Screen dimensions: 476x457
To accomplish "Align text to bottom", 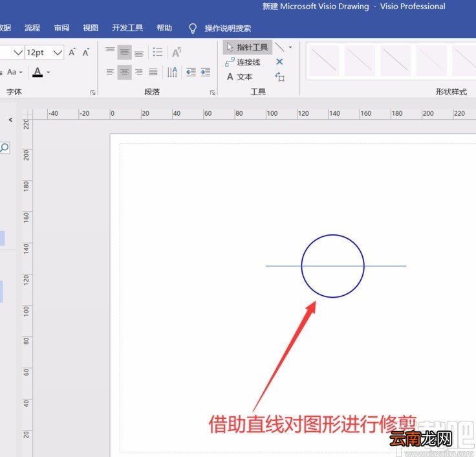I will (x=139, y=52).
